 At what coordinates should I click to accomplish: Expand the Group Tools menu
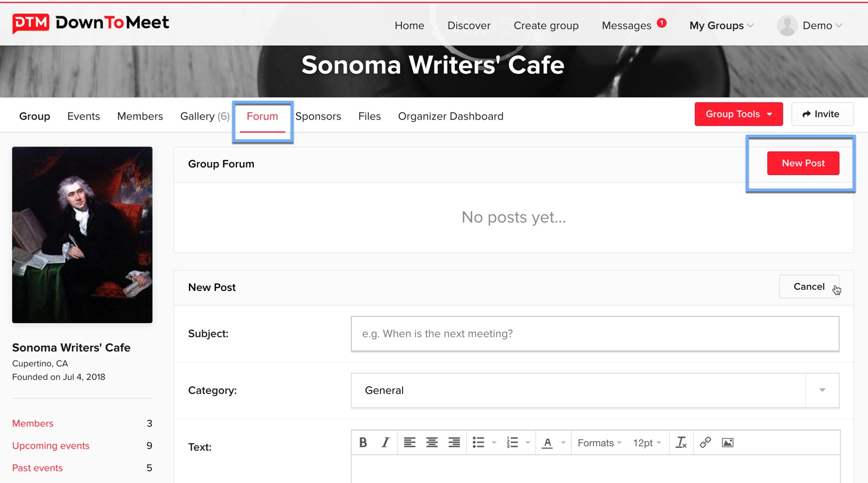[x=738, y=114]
